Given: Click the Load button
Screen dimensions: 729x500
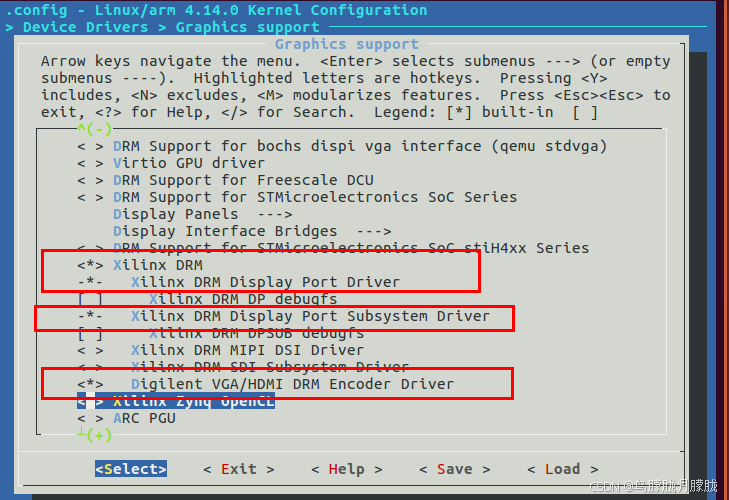Looking at the screenshot, I should pyautogui.click(x=562, y=469).
